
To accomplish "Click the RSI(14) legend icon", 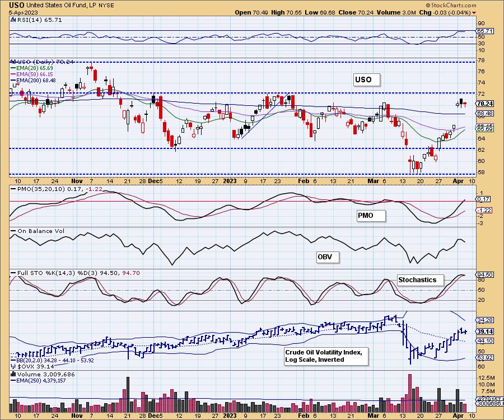I will tap(13, 20).
